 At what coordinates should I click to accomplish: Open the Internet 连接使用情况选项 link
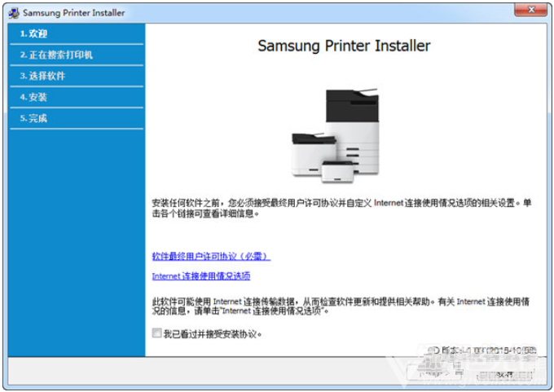[x=201, y=276]
